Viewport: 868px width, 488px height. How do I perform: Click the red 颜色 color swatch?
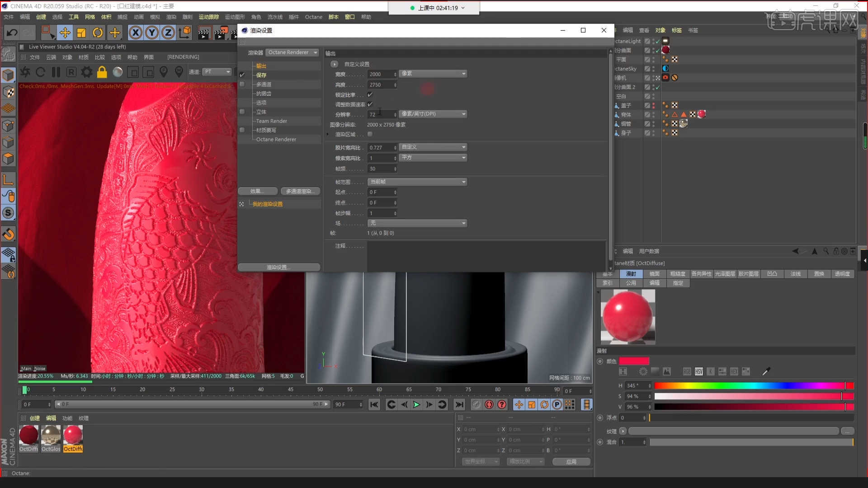(x=634, y=361)
